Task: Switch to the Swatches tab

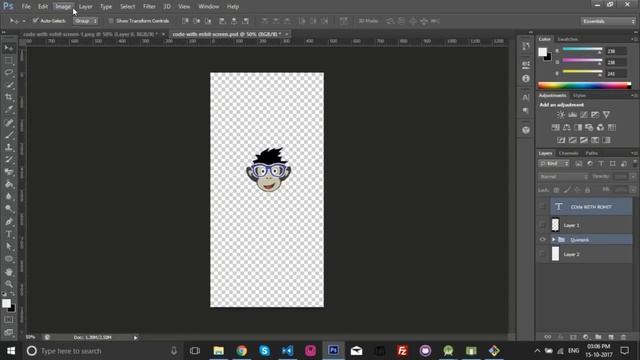Action: [568, 39]
